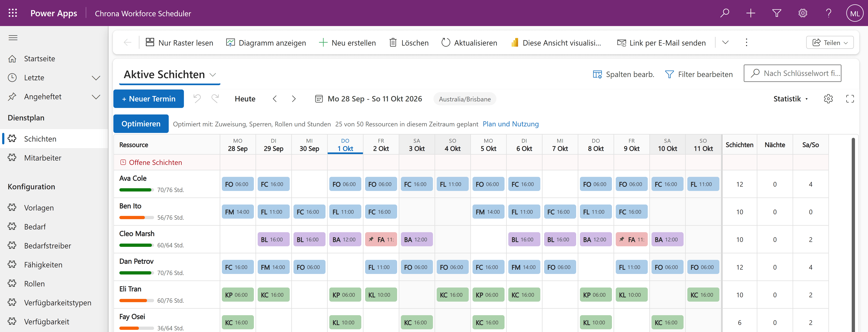Open scheduler settings gear beside Statistik

pyautogui.click(x=828, y=99)
